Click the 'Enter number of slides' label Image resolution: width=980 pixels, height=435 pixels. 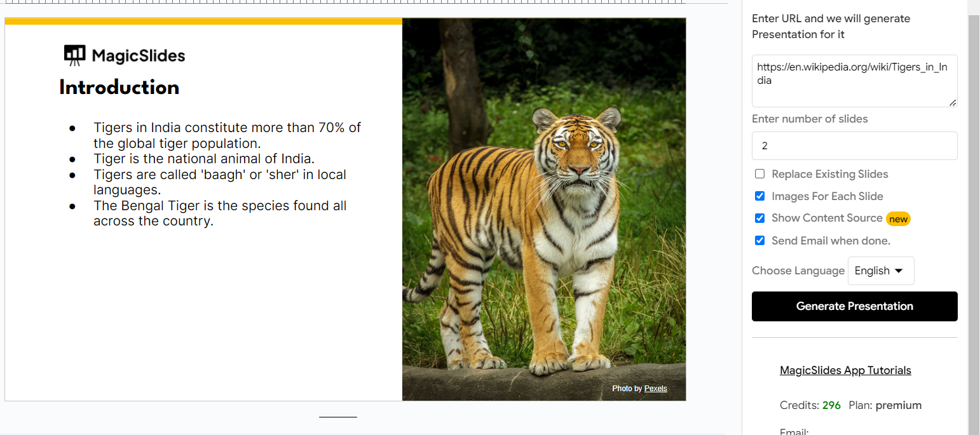[x=810, y=119]
